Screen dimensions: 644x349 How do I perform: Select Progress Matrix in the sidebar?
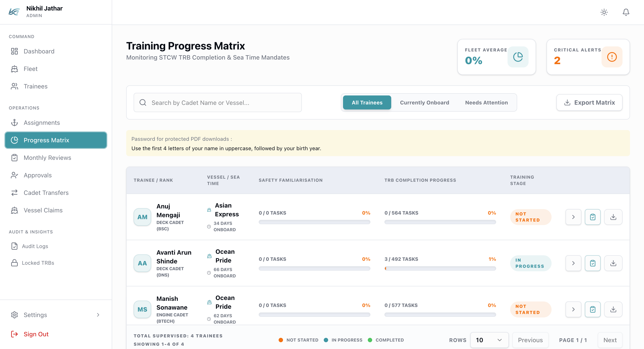click(x=56, y=140)
